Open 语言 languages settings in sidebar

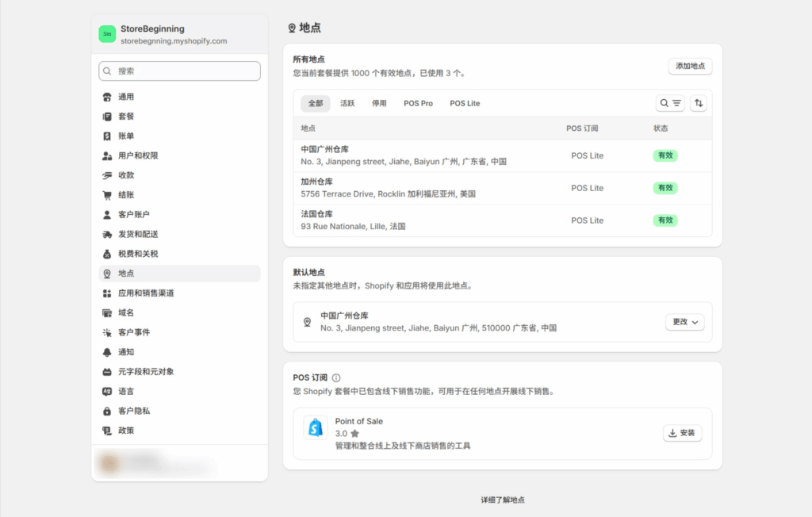point(126,391)
